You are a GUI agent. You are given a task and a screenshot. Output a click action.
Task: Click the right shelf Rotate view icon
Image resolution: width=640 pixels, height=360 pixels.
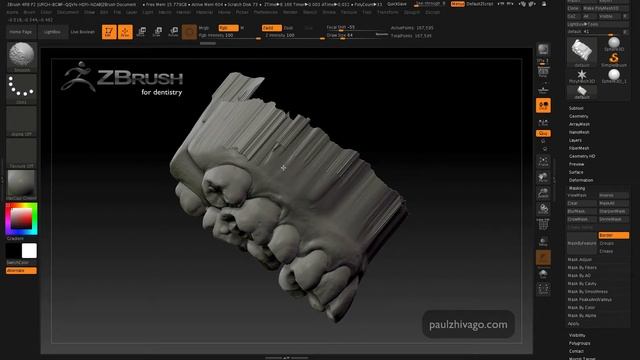point(543,209)
